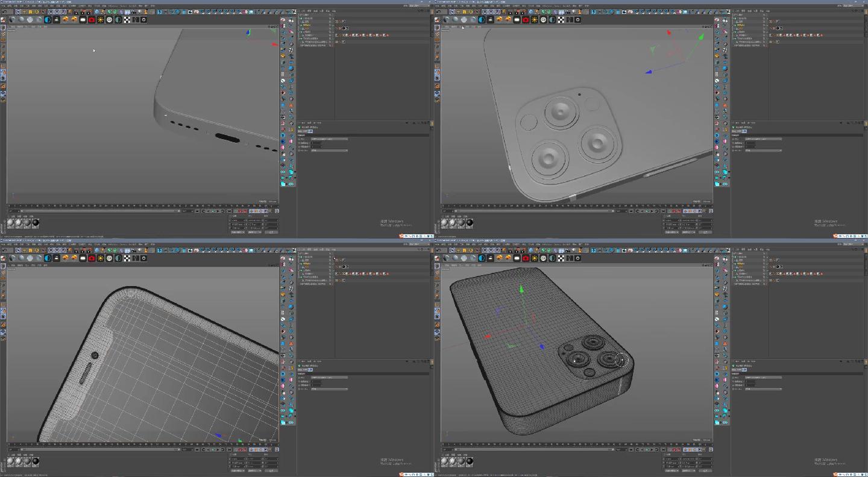Click the highlighted attribute tab in the charging-port view window

tap(310, 131)
